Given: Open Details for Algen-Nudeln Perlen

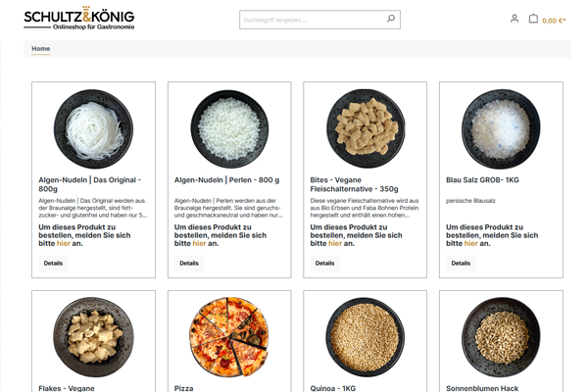Looking at the screenshot, I should click(x=189, y=263).
